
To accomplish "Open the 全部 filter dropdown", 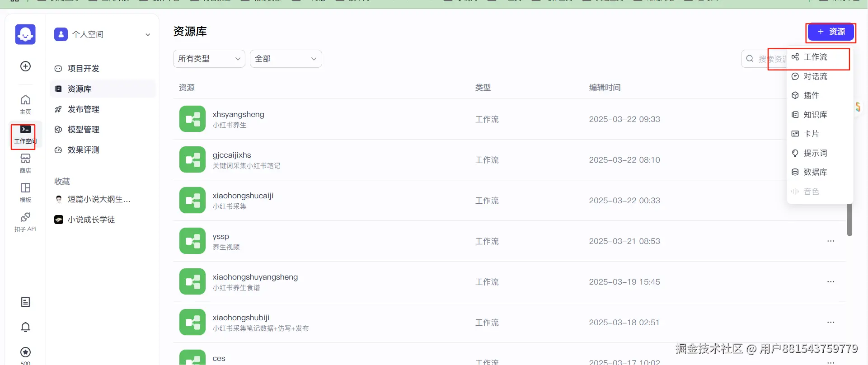I will [286, 59].
